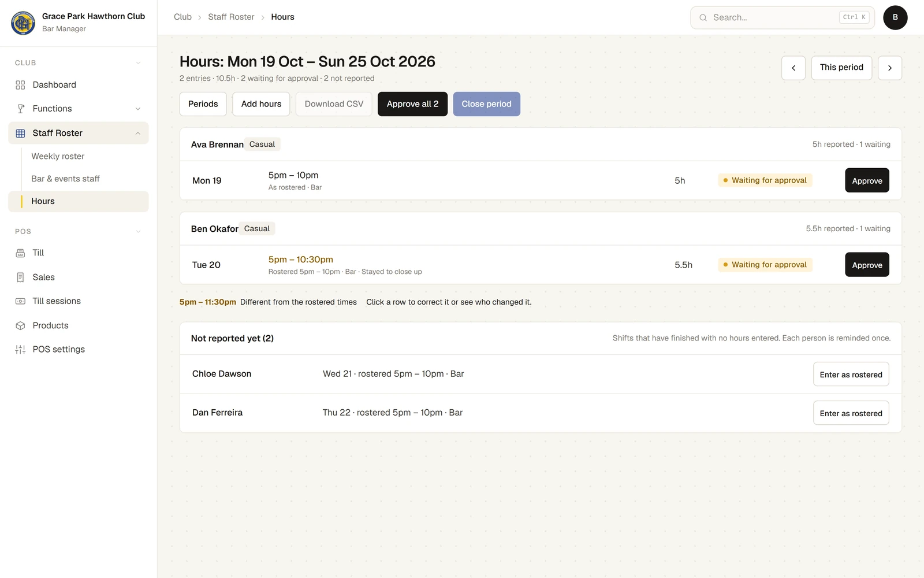Select Hours in the sidebar

[78, 201]
